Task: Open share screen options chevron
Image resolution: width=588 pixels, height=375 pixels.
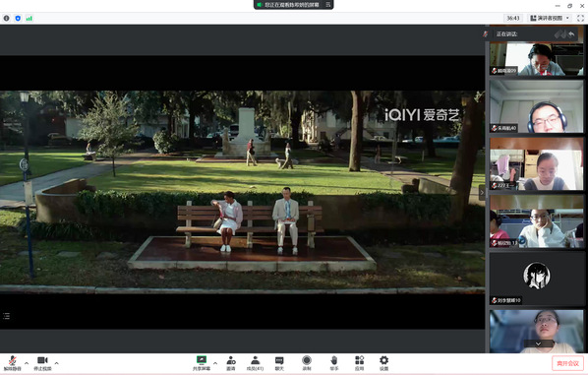Action: (215, 363)
